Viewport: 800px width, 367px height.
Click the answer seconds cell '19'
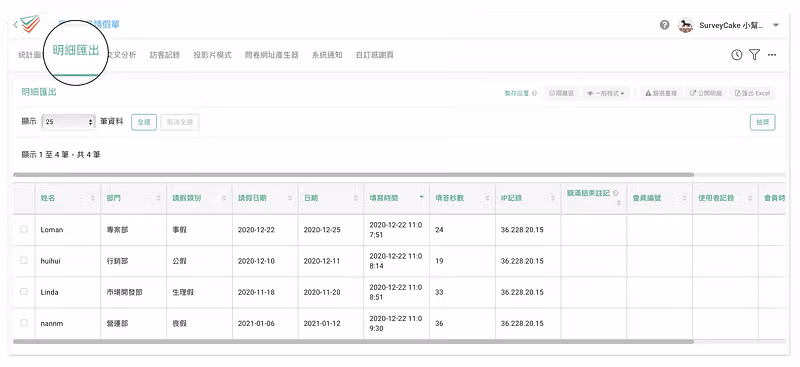[439, 261]
